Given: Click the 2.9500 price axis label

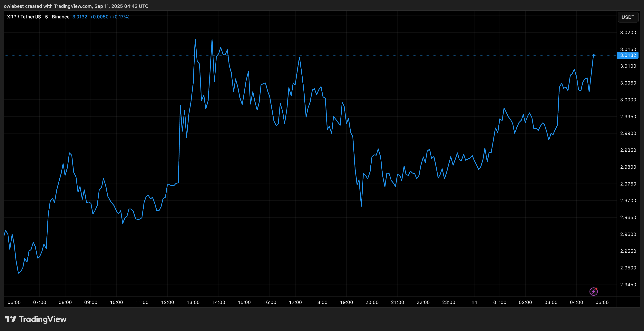Looking at the screenshot, I should coord(628,268).
